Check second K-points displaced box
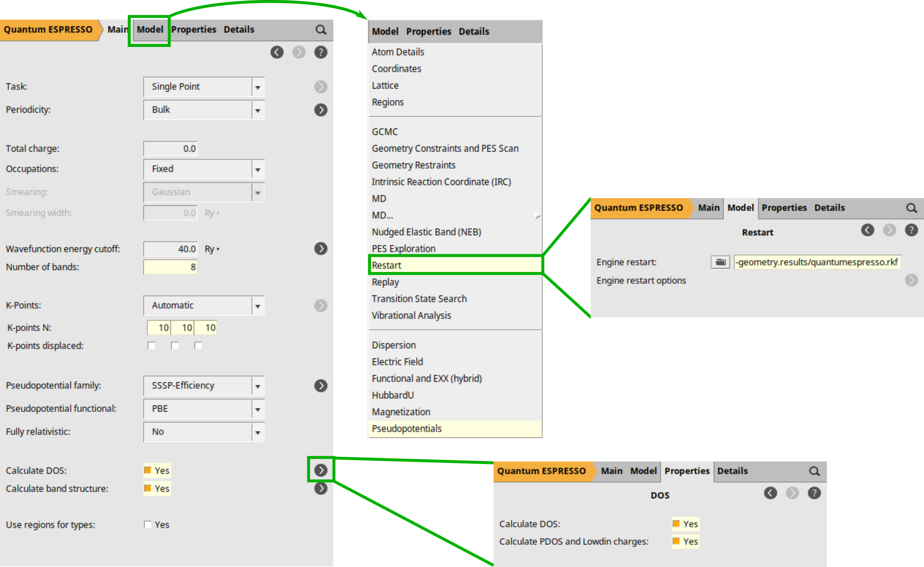 175,345
